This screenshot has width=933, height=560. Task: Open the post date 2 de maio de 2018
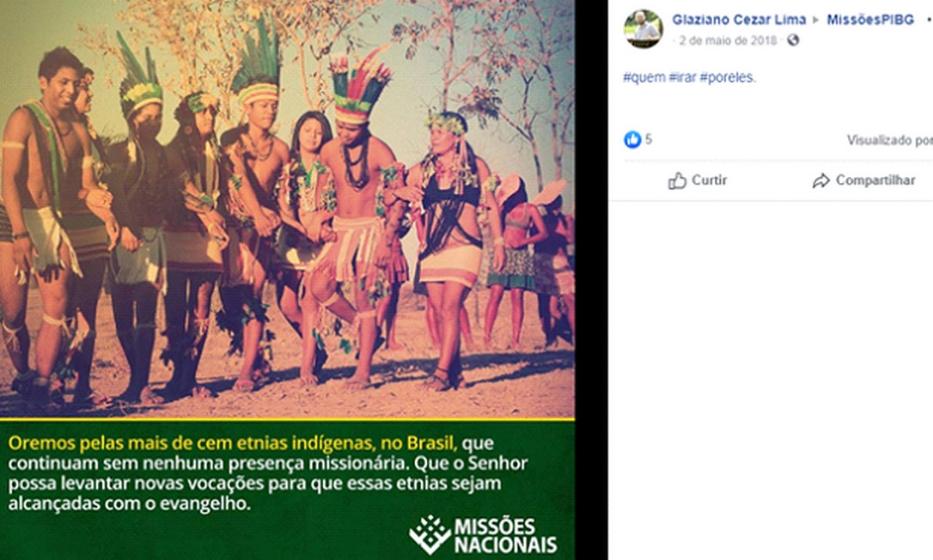[x=729, y=40]
